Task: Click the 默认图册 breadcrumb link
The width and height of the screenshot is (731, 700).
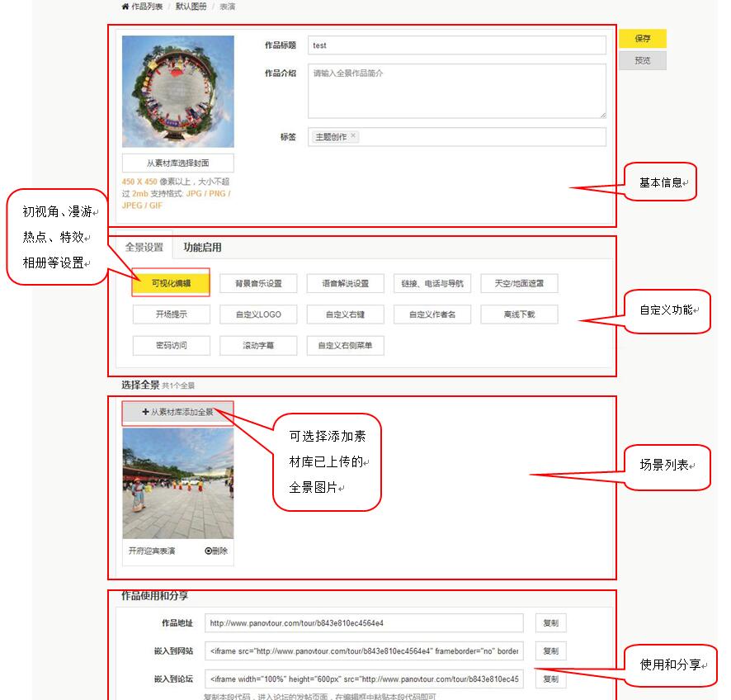Action: coord(191,7)
